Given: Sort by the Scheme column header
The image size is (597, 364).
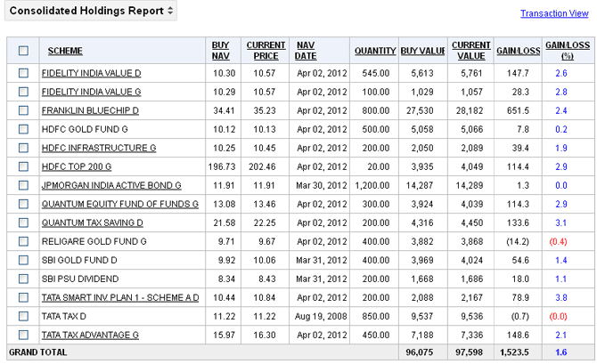Looking at the screenshot, I should tap(65, 51).
